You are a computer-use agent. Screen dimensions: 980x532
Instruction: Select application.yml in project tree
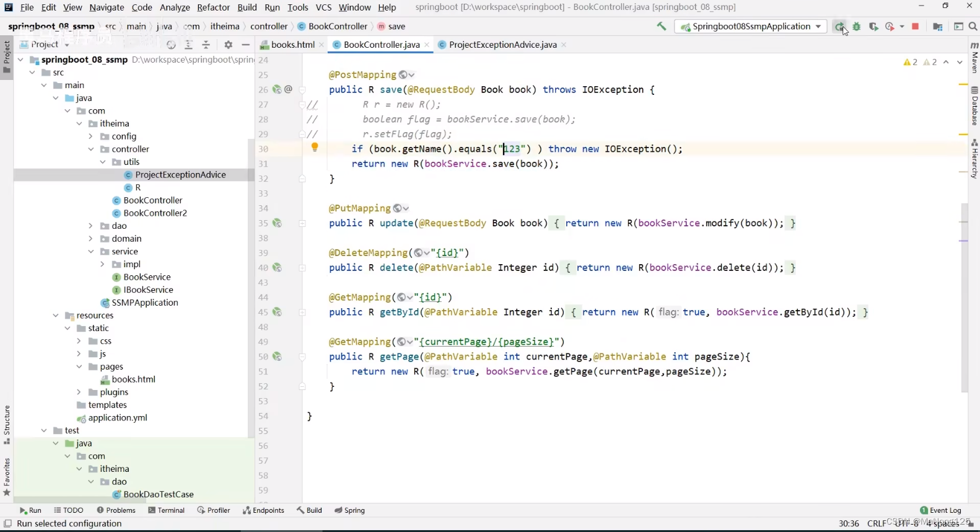[x=112, y=418]
